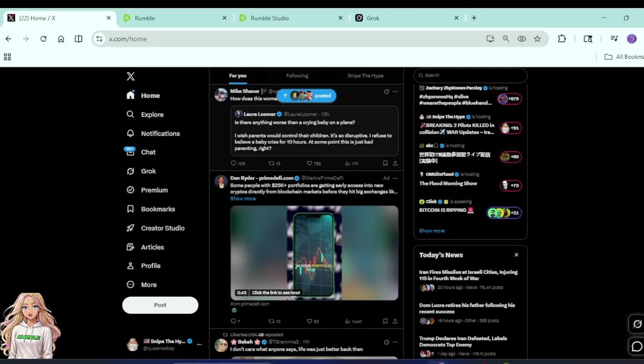Open a new browser tab

[474, 18]
